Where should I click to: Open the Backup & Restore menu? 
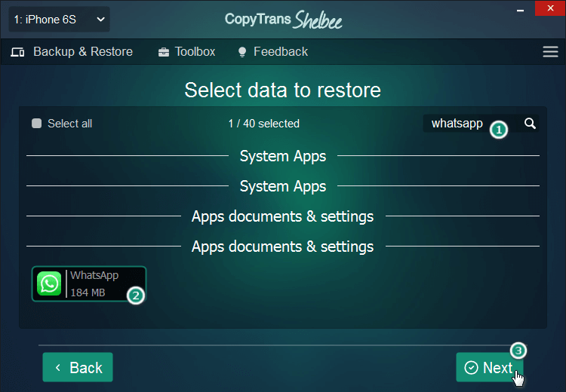tap(83, 52)
